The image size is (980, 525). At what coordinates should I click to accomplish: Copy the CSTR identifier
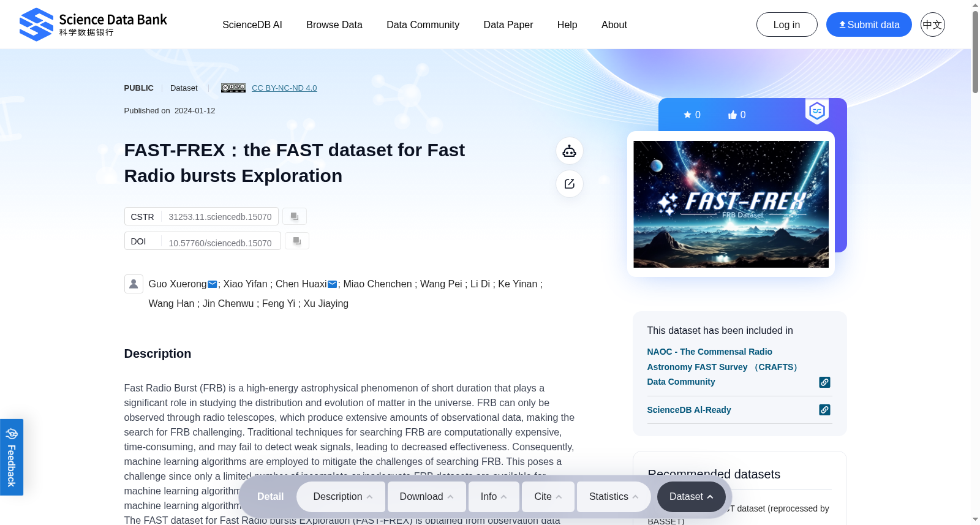(x=295, y=216)
